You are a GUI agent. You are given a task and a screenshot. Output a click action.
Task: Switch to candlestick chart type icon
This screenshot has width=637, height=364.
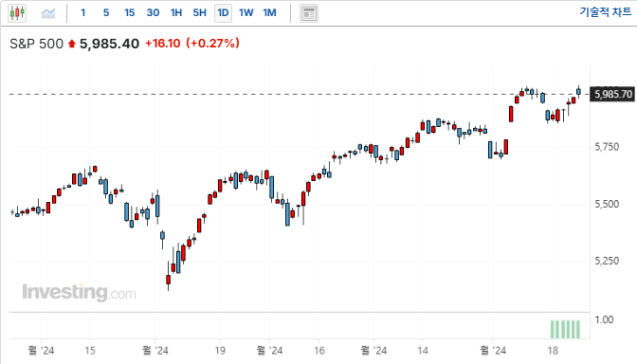click(17, 13)
